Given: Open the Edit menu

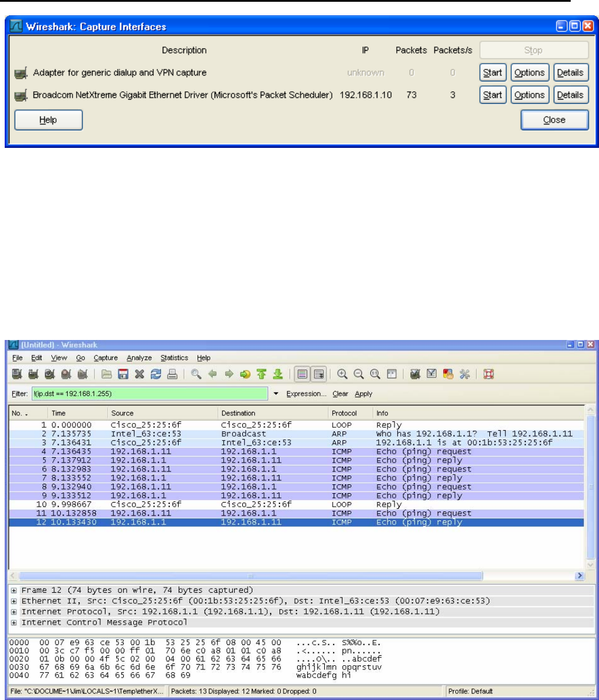Looking at the screenshot, I should [x=37, y=358].
